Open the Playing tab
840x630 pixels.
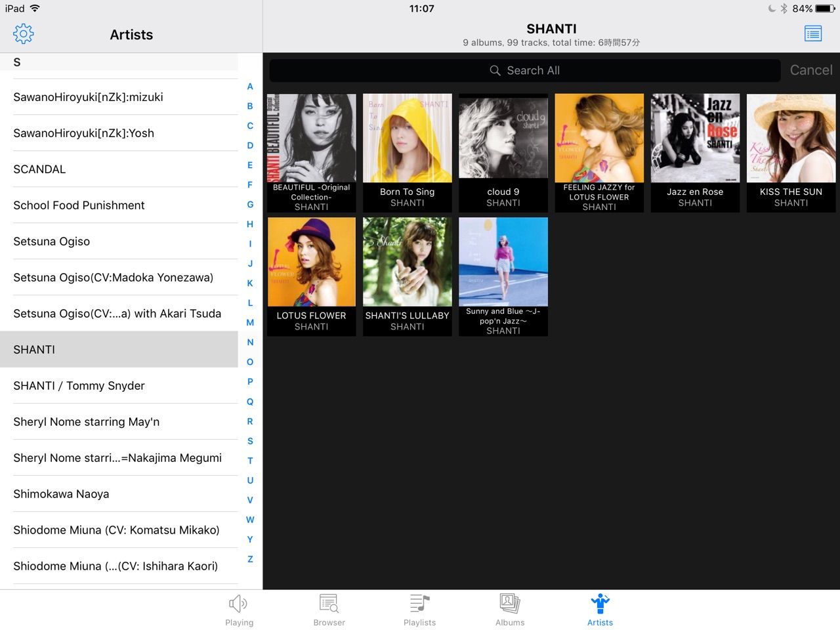pyautogui.click(x=239, y=610)
